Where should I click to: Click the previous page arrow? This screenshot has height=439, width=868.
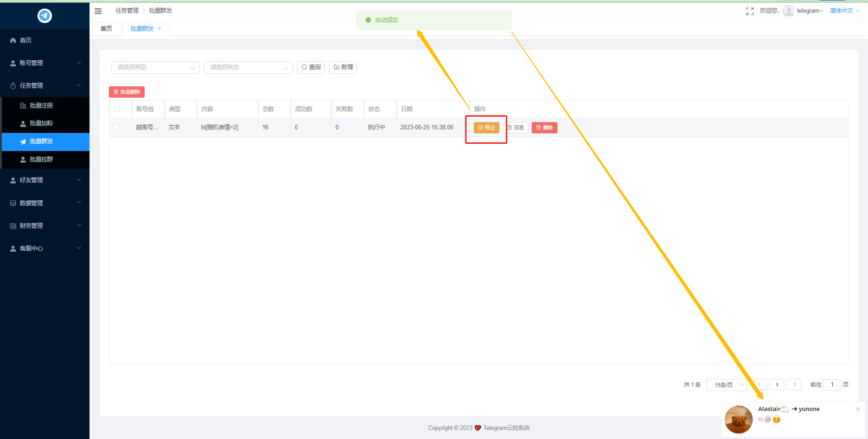pyautogui.click(x=759, y=385)
